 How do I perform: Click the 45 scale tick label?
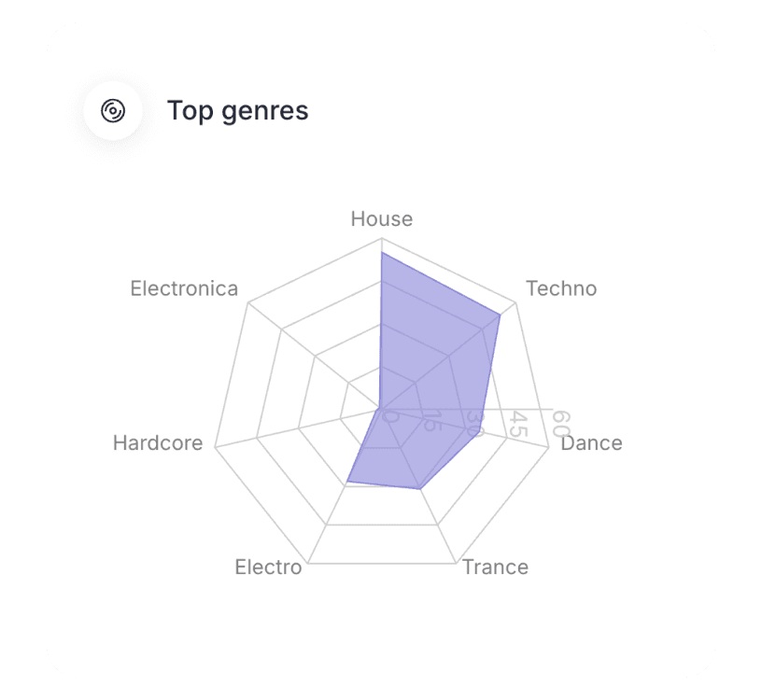click(x=518, y=423)
